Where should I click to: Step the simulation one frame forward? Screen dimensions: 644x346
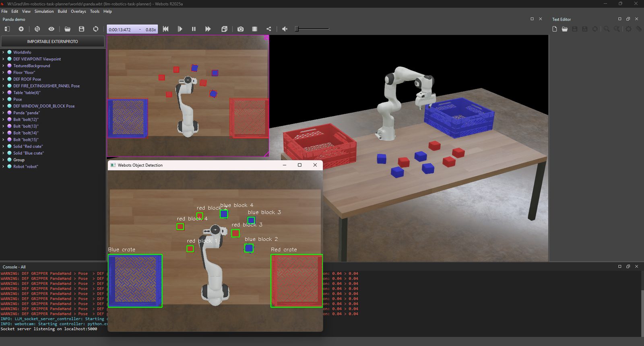pyautogui.click(x=180, y=29)
